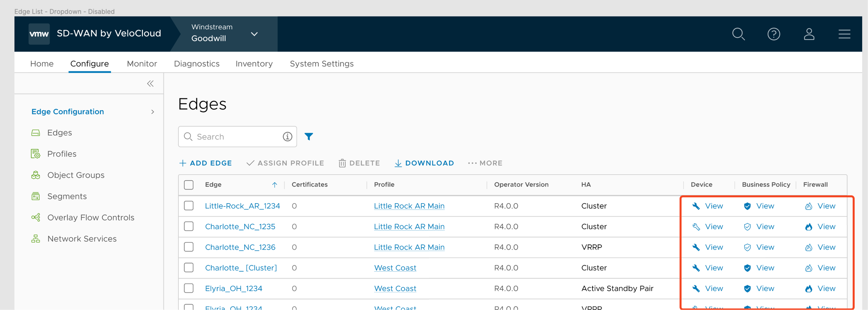Click the Profiles sidebar icon
Screen dimensions: 868x310
pyautogui.click(x=36, y=154)
